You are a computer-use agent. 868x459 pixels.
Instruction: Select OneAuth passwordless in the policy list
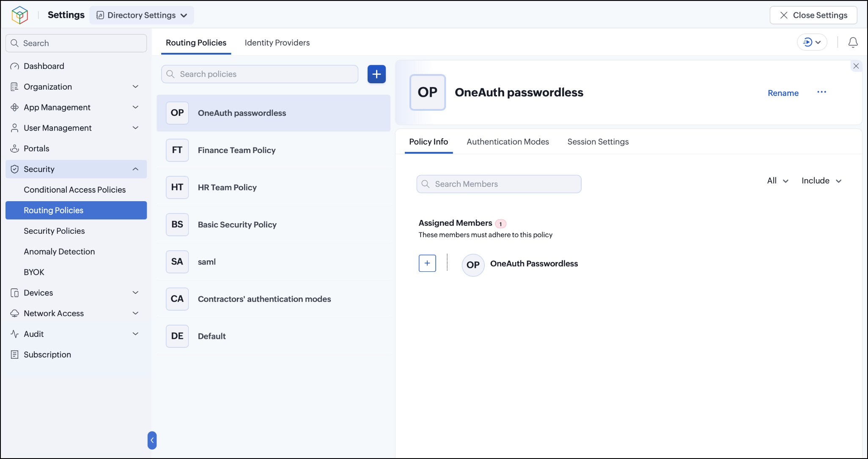(x=274, y=113)
